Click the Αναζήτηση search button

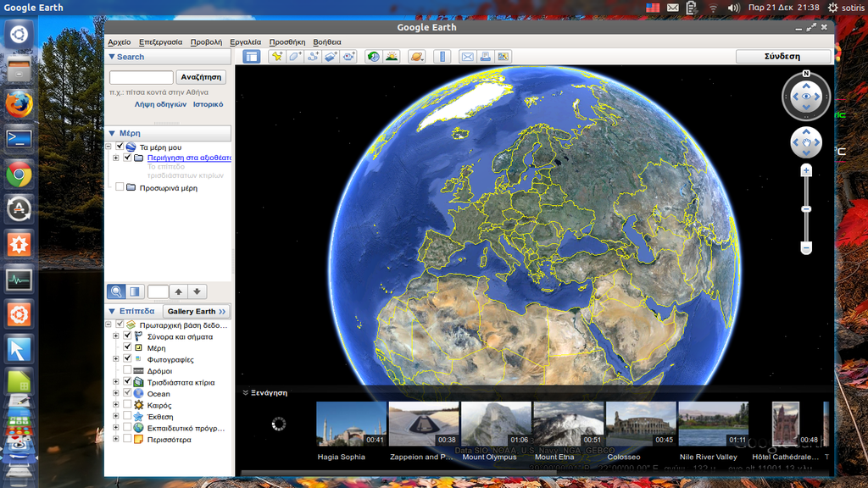pos(201,77)
